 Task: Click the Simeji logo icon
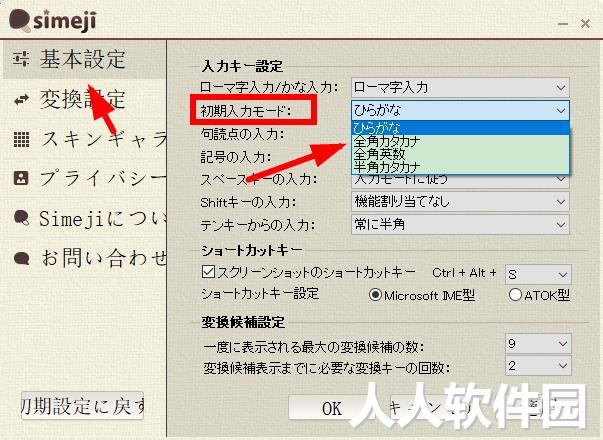[20, 21]
